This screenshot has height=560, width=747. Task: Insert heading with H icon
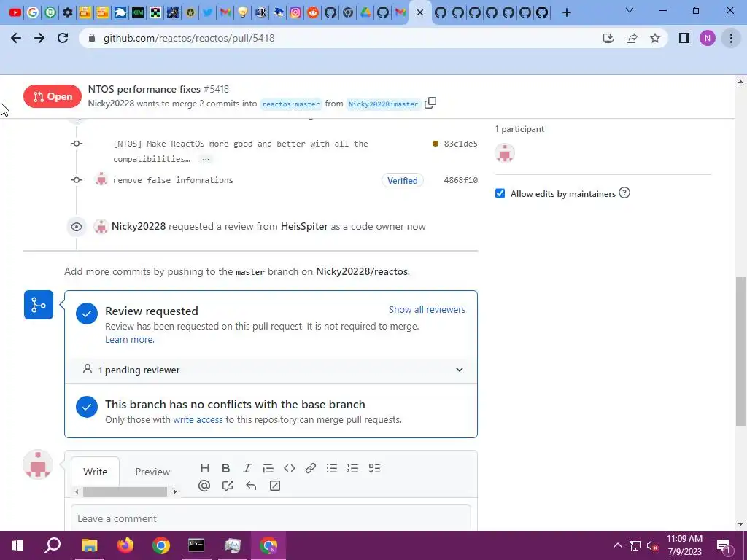205,468
